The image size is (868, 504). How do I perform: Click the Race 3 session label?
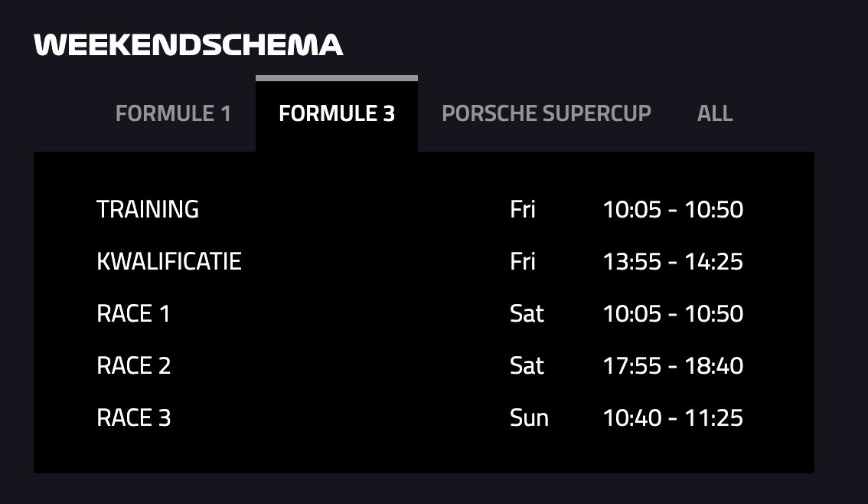133,417
